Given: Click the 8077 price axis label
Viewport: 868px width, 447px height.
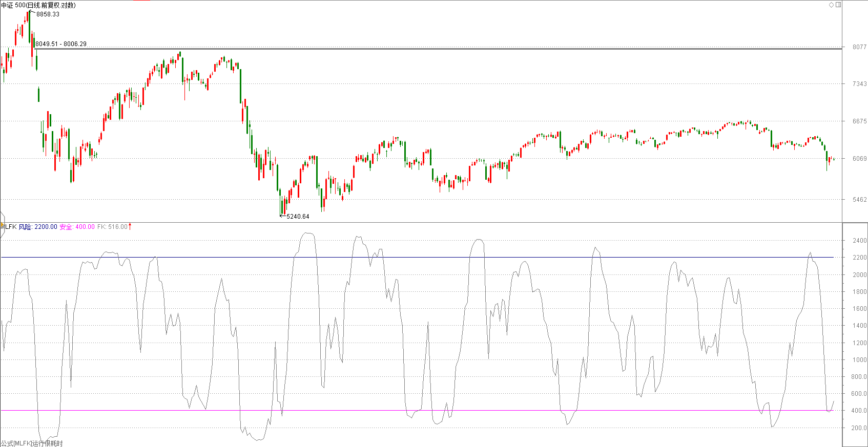Looking at the screenshot, I should (859, 47).
